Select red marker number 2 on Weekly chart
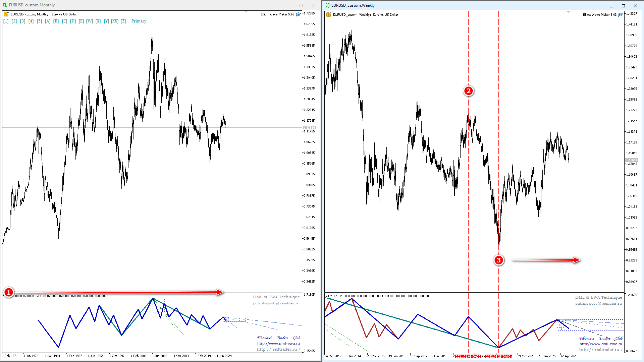This screenshot has height=362, width=644. pos(469,91)
